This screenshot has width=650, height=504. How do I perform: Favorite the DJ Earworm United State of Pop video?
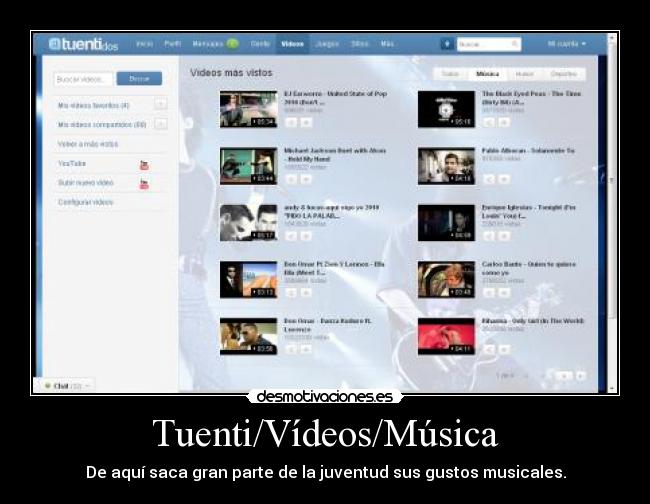pos(306,122)
